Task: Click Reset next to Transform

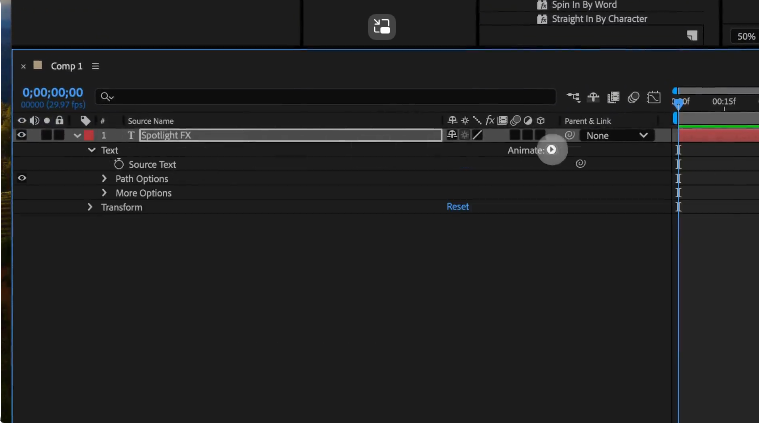Action: pos(457,207)
